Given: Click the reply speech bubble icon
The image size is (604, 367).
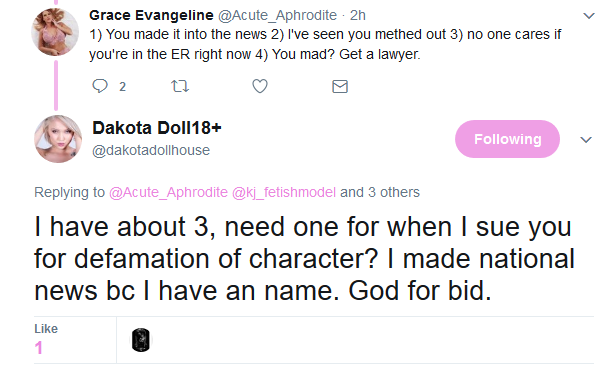Looking at the screenshot, I should point(100,85).
